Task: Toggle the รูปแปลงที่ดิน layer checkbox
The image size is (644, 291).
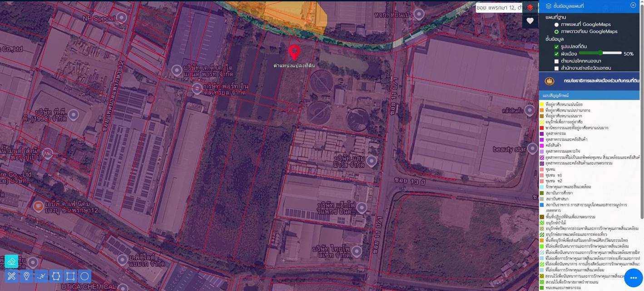Action: 556,47
